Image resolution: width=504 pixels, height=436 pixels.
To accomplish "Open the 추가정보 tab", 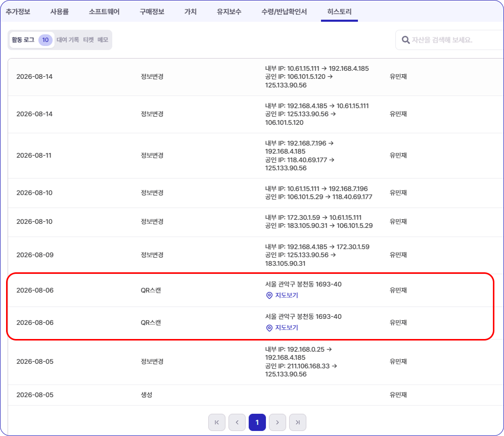I will pyautogui.click(x=18, y=12).
